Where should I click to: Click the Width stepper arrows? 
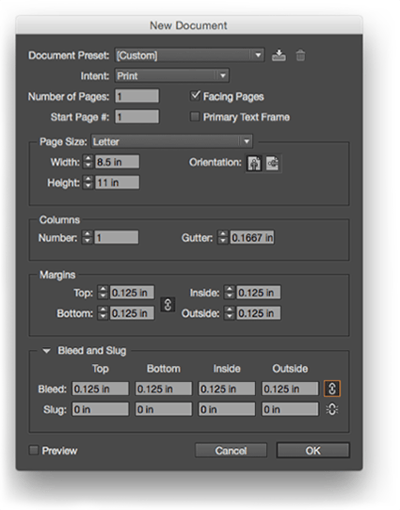tap(88, 162)
